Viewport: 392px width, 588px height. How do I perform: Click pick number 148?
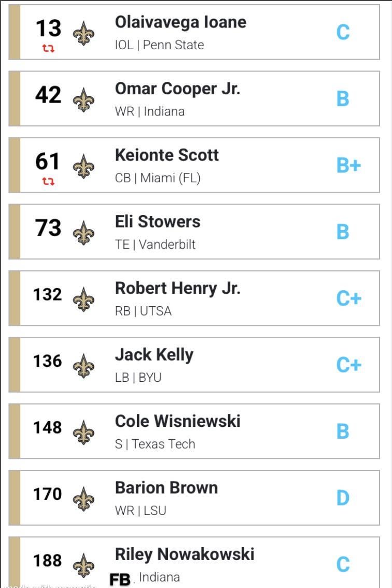pos(47,428)
